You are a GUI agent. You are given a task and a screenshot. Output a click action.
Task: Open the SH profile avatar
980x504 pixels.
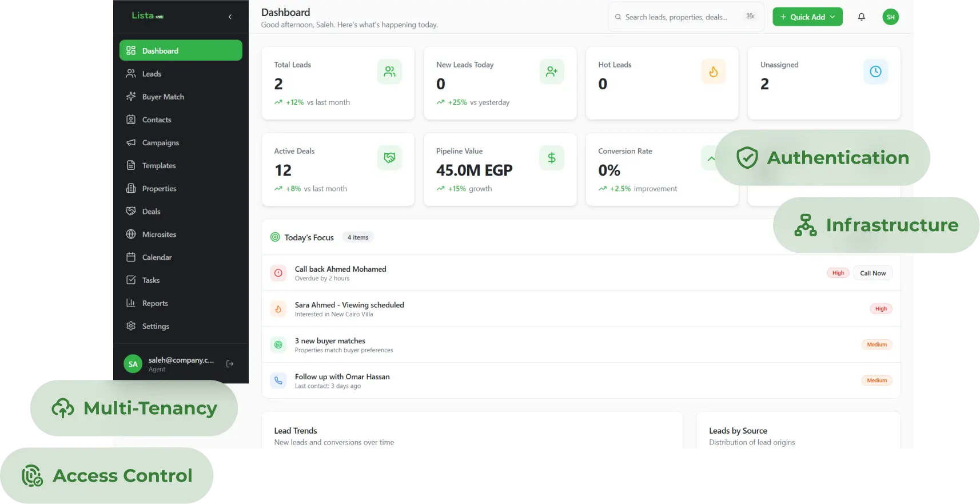(890, 17)
